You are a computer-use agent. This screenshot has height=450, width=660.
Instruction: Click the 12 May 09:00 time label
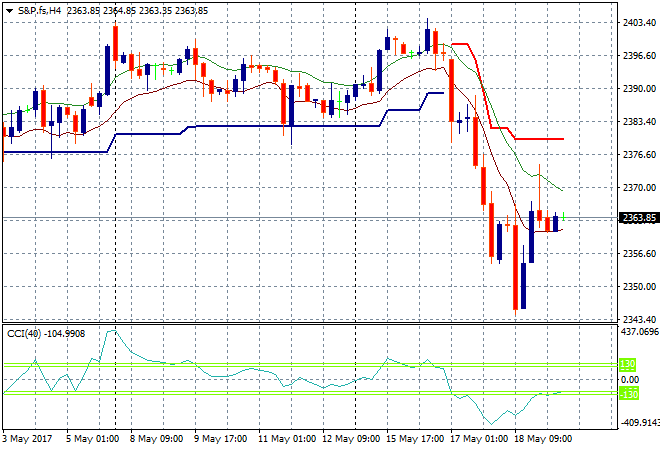(x=351, y=439)
